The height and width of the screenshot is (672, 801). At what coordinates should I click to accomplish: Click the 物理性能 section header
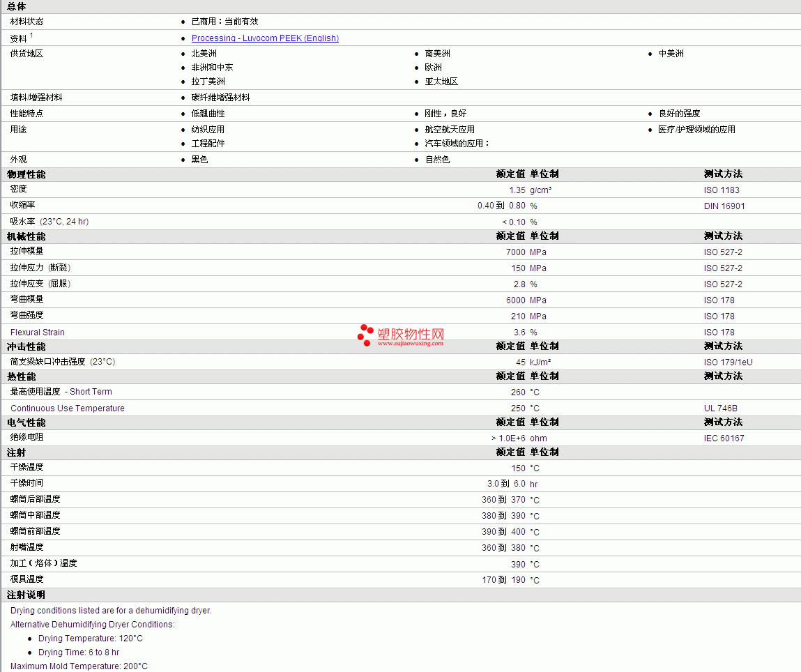point(26,175)
